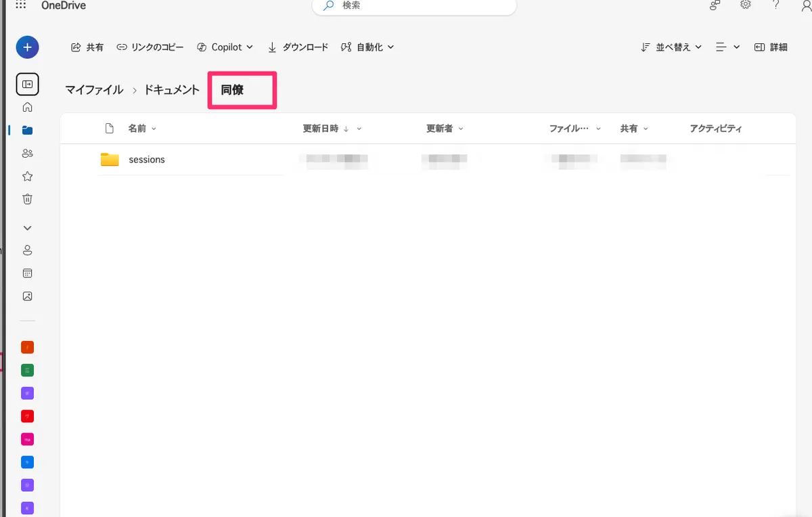Viewport: 812px width, 517px height.
Task: Click the 共有 share button
Action: [x=87, y=47]
